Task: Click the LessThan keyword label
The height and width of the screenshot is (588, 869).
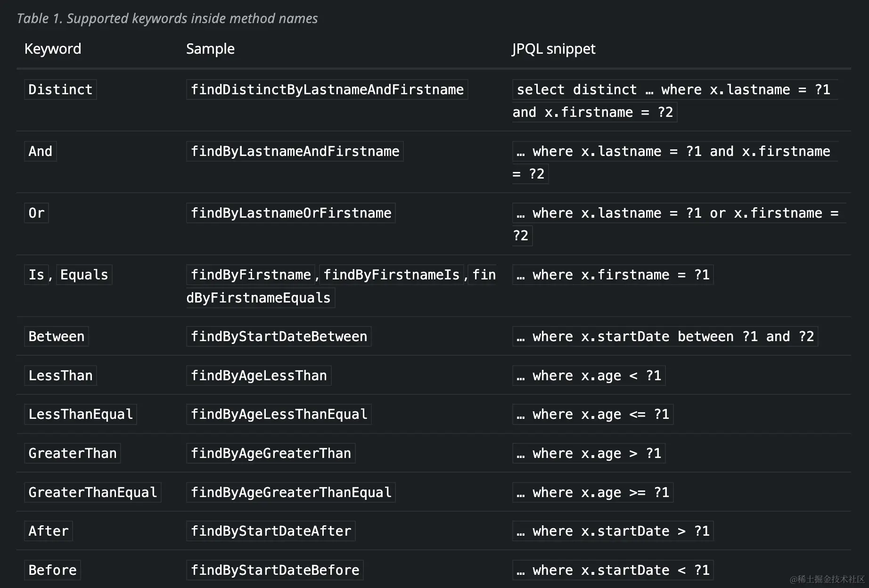Action: [x=60, y=376]
